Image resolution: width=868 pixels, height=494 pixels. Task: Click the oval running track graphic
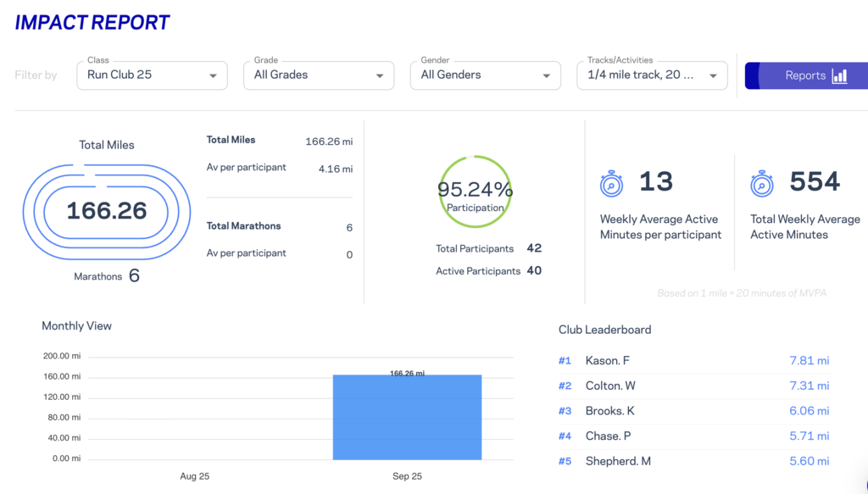107,211
